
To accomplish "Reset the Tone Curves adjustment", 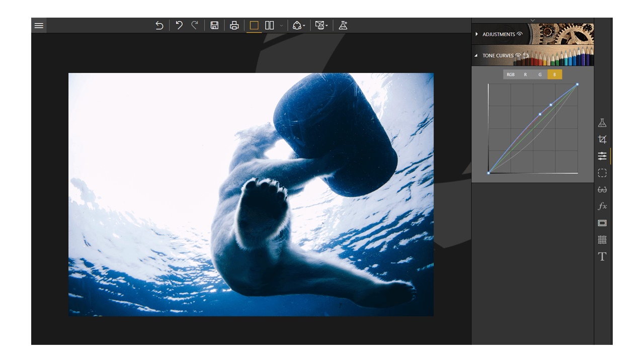I will tap(526, 55).
